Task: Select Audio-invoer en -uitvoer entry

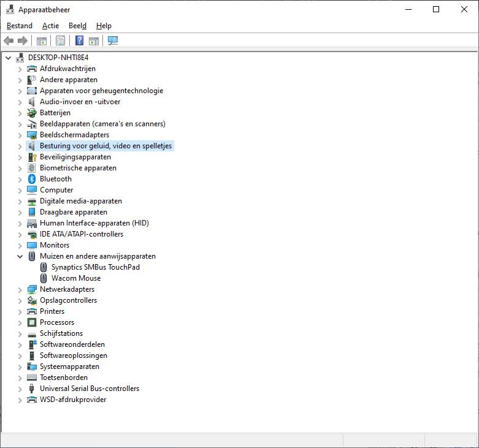Action: (x=80, y=102)
